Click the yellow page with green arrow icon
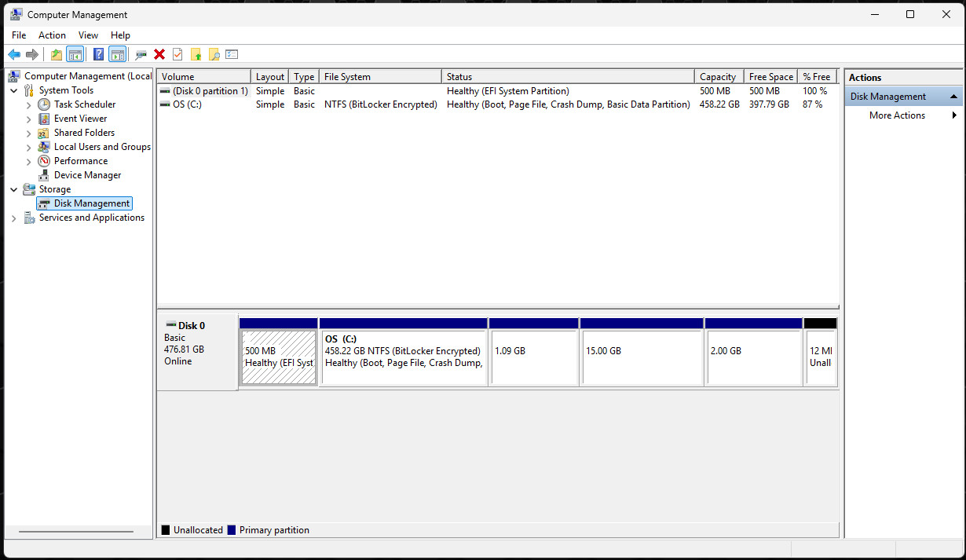Screen dimensions: 966x560 point(196,54)
